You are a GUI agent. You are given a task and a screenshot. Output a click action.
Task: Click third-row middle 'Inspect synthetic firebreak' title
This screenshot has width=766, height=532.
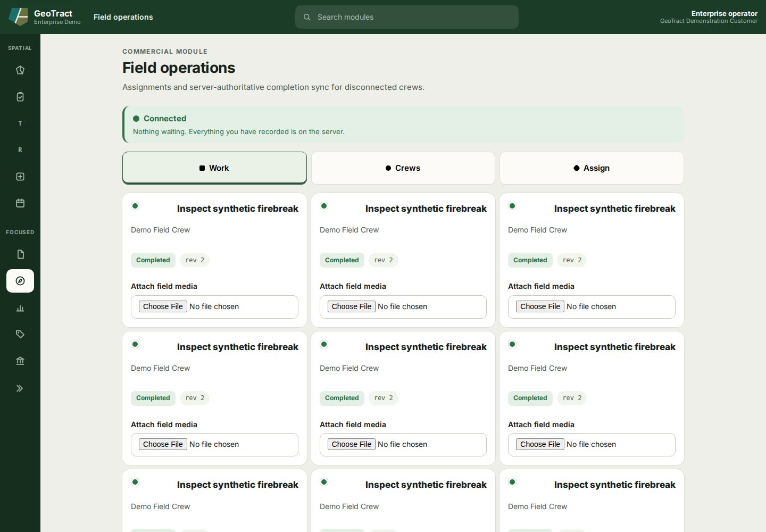(426, 485)
